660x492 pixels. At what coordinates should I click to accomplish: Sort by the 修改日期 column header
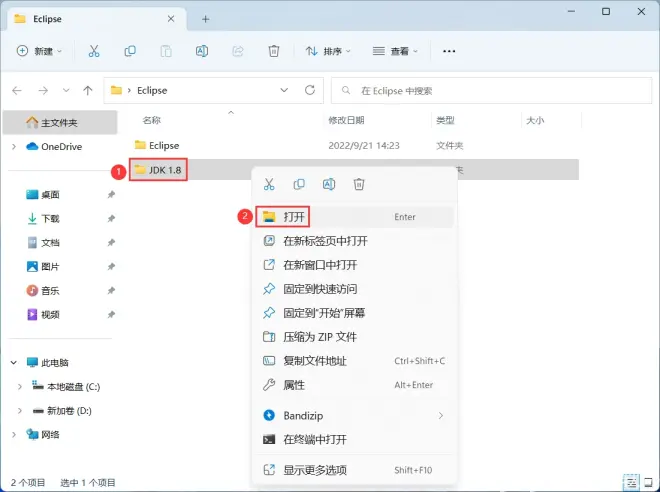pos(346,120)
